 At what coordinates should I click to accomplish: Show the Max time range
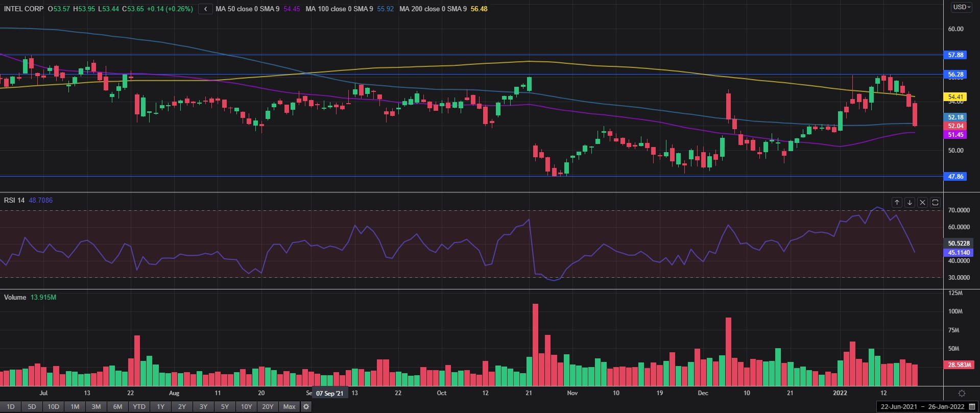[289, 407]
